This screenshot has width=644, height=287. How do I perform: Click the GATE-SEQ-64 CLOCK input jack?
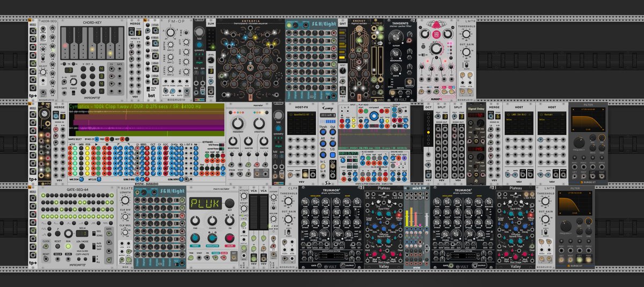tap(46, 246)
